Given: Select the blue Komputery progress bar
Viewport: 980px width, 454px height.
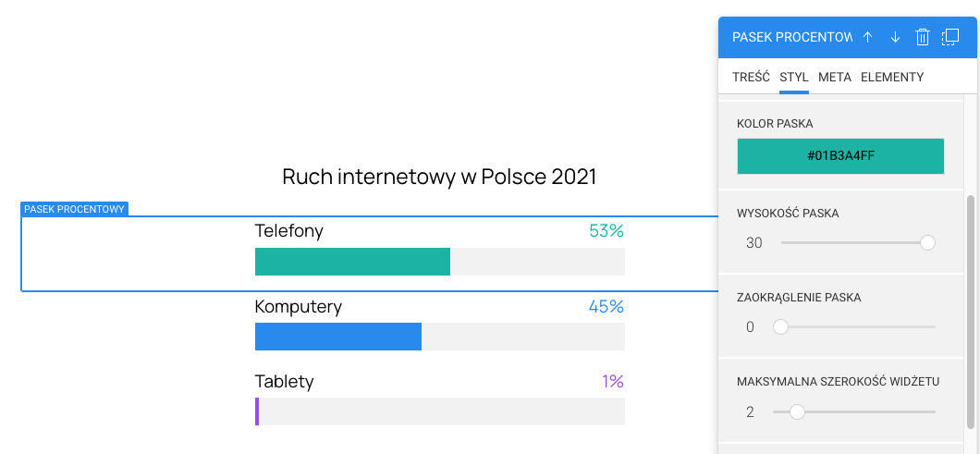Looking at the screenshot, I should (x=338, y=337).
